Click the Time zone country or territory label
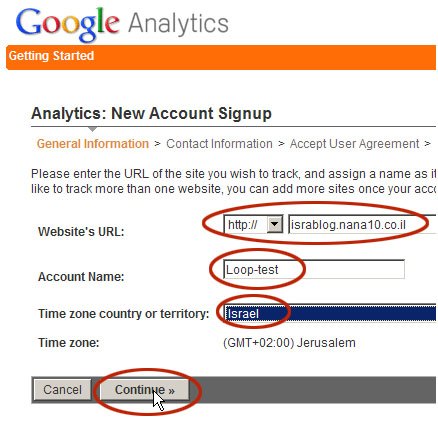Image resolution: width=438 pixels, height=422 pixels. (124, 314)
